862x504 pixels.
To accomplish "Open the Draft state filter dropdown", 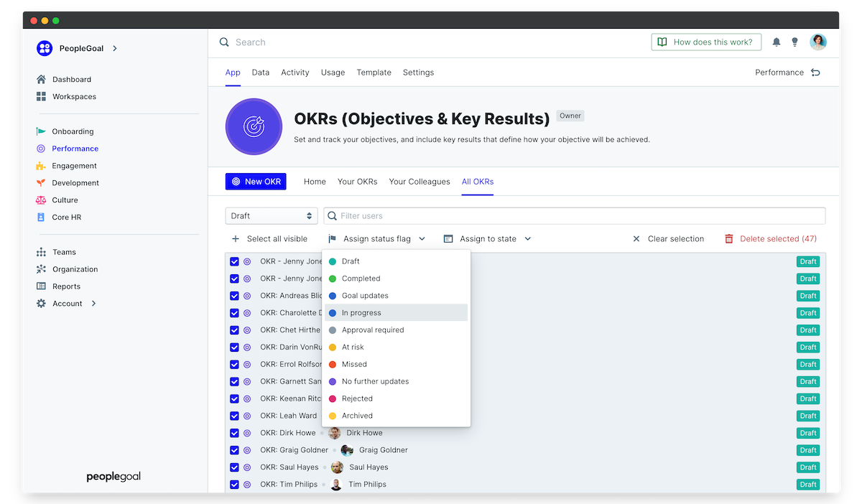I will (x=272, y=216).
